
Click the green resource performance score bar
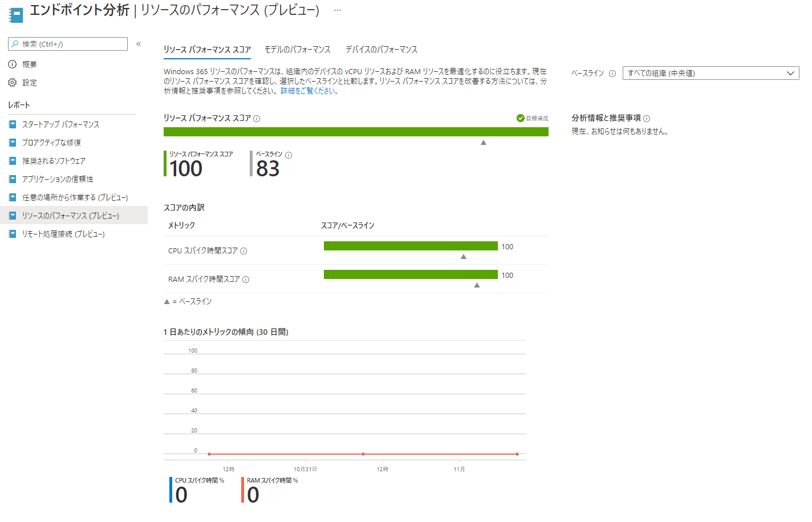click(x=356, y=132)
